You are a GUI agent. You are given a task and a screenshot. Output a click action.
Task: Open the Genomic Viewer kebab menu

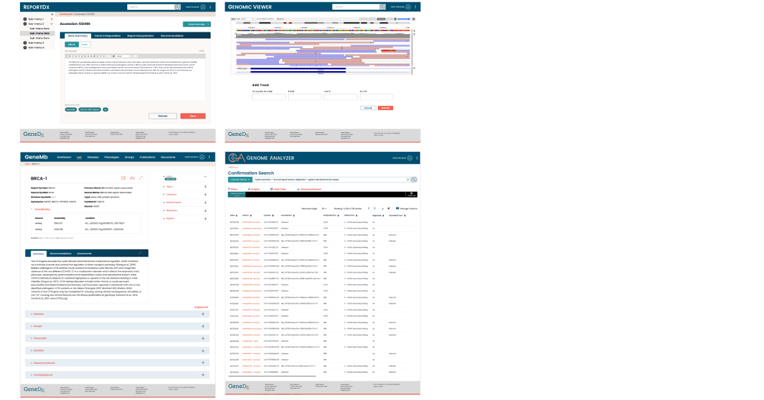pos(416,7)
